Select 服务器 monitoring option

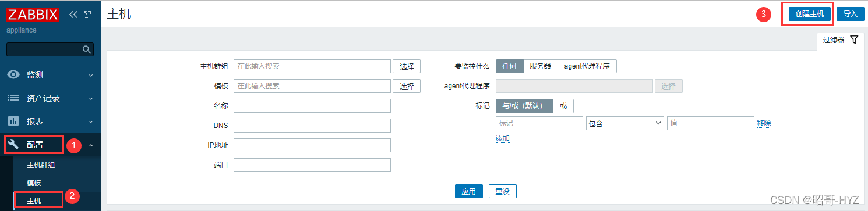[x=541, y=66]
